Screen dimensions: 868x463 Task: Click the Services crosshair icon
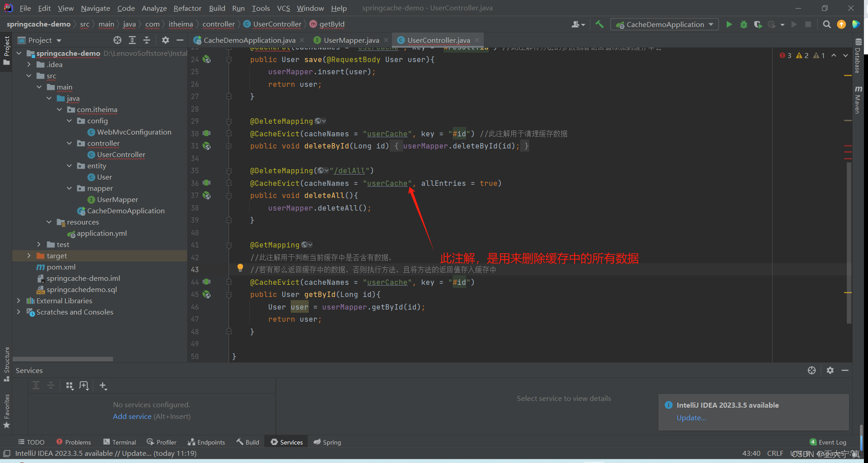[812, 370]
